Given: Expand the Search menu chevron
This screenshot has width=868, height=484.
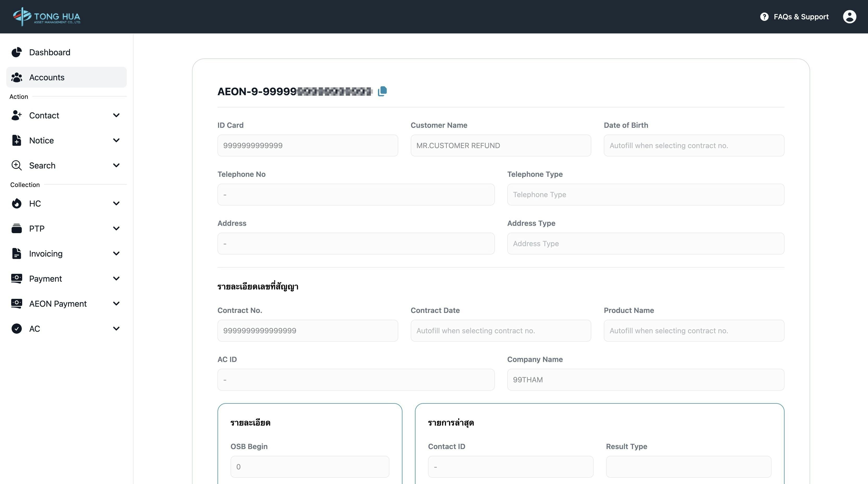Looking at the screenshot, I should point(116,165).
